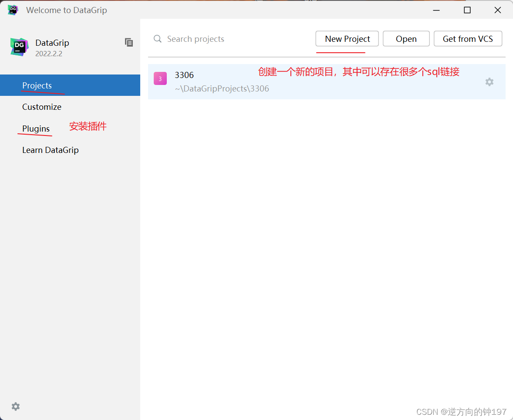Switch to the Customize tab
This screenshot has height=420, width=513.
(70, 107)
